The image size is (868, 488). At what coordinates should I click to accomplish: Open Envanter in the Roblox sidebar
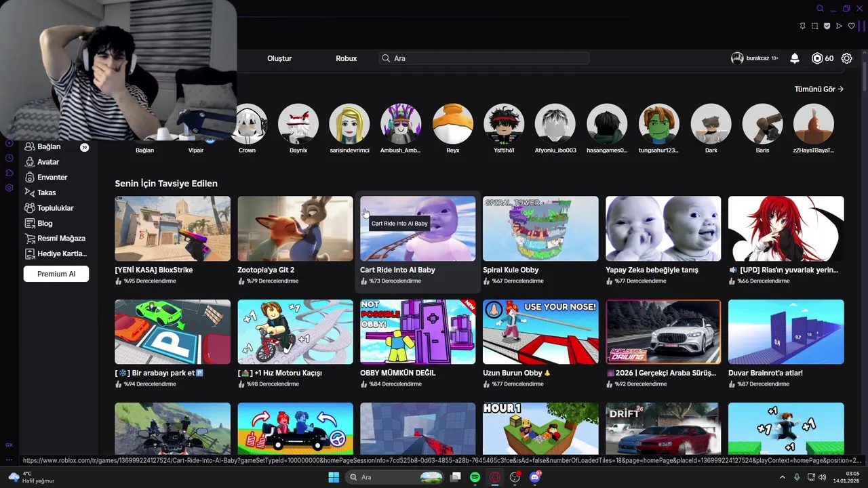[52, 177]
